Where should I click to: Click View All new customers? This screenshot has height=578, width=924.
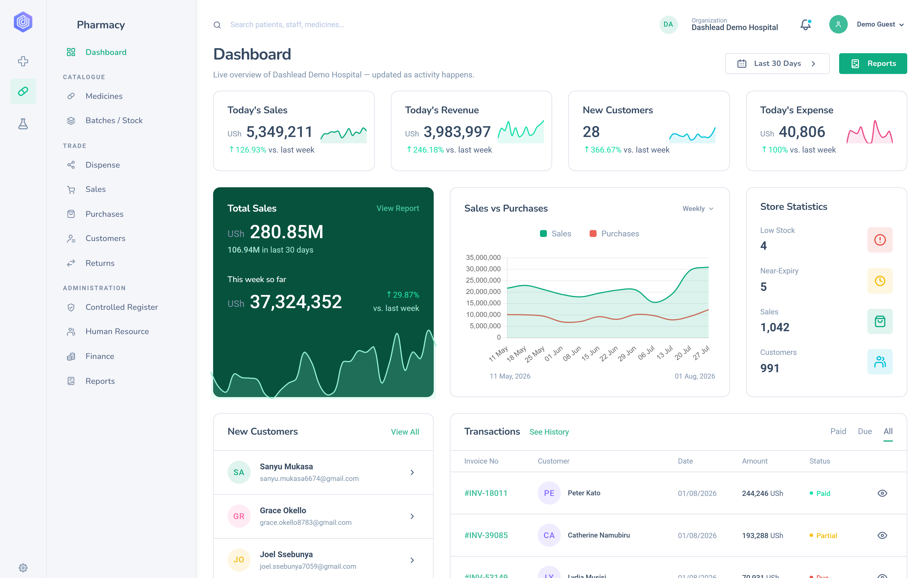(x=405, y=432)
